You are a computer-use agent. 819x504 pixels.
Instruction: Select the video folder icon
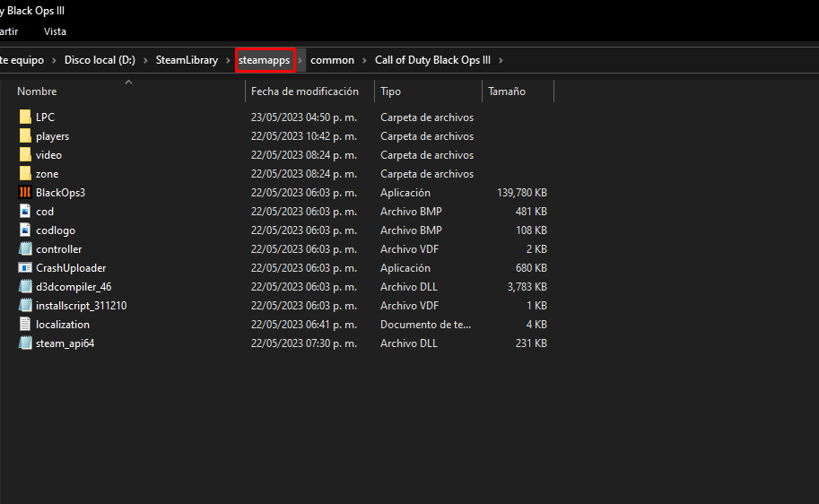[x=25, y=154]
